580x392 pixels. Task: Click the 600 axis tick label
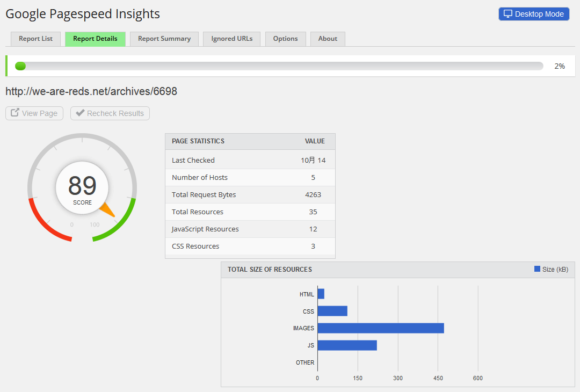coord(478,378)
